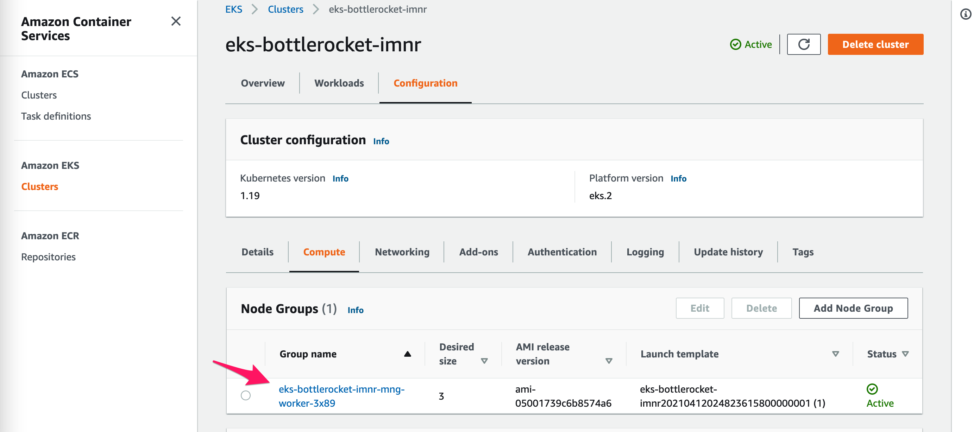The image size is (980, 432).
Task: Switch to the Workloads tab
Action: 339,83
